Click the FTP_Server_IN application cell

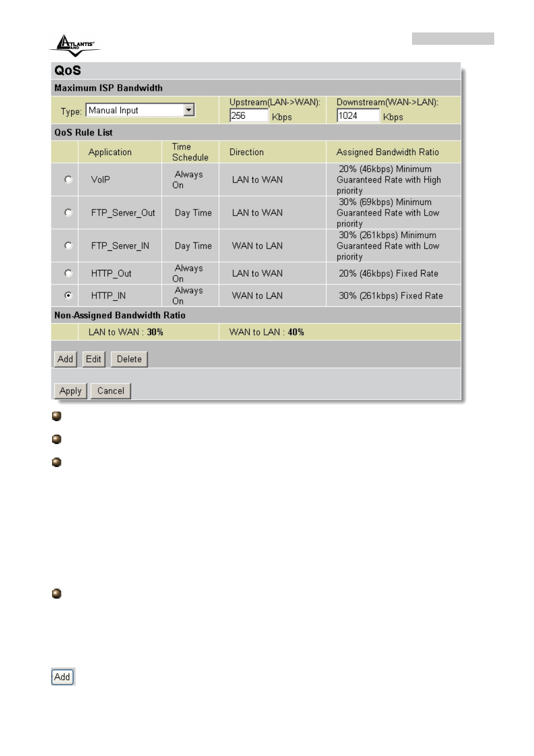120,246
